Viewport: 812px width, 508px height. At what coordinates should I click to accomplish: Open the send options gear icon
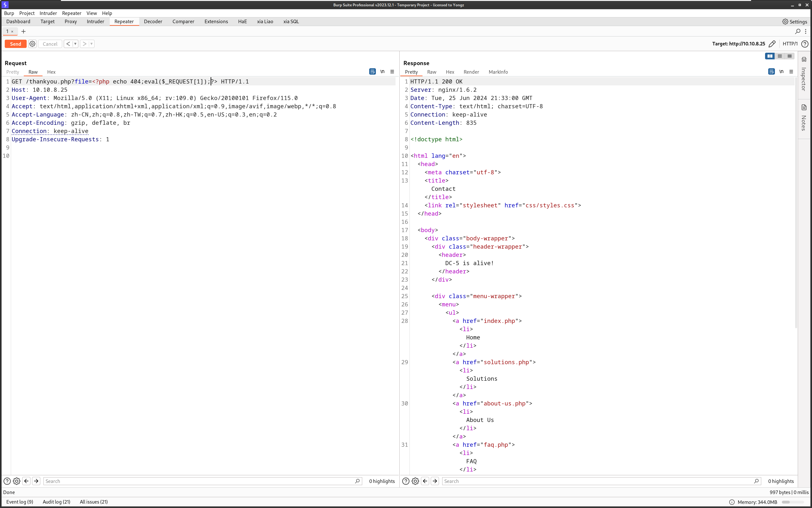tap(32, 44)
